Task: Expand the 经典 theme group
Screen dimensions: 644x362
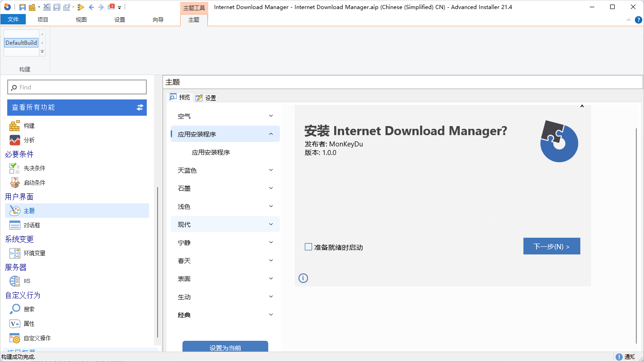Action: click(271, 315)
